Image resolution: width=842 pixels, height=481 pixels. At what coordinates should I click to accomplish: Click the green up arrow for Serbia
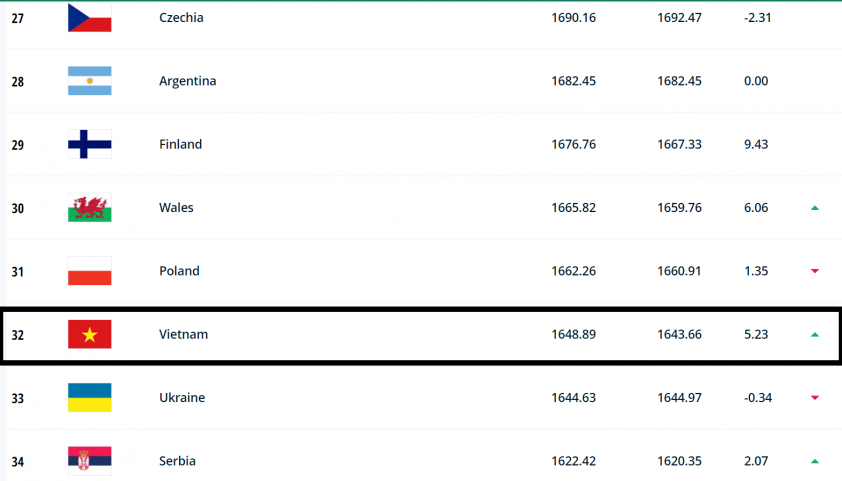[x=815, y=461]
